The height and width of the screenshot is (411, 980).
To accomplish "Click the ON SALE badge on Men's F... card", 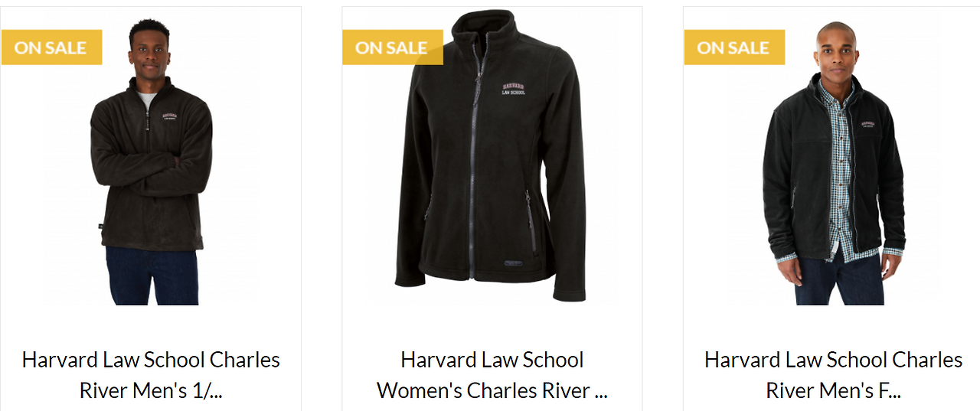I will [734, 47].
